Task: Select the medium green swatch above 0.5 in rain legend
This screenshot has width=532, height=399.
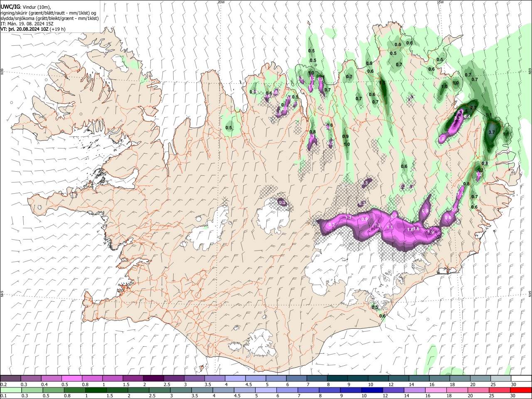Action: 53,390
